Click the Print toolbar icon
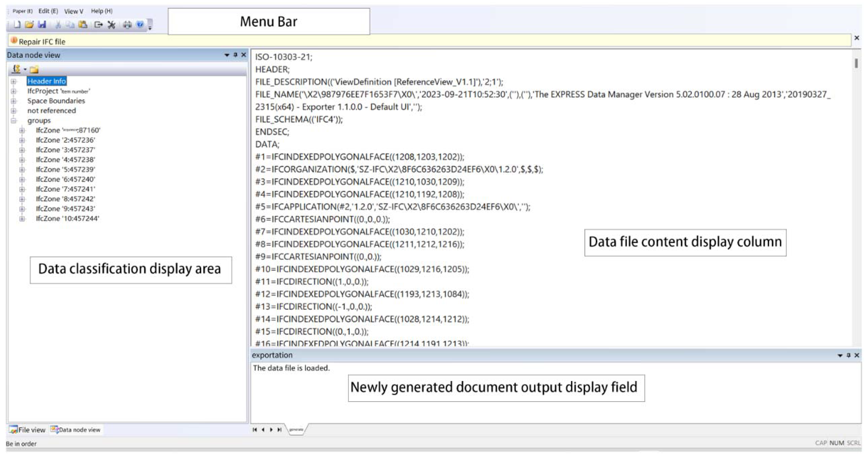The height and width of the screenshot is (459, 868). pos(127,24)
